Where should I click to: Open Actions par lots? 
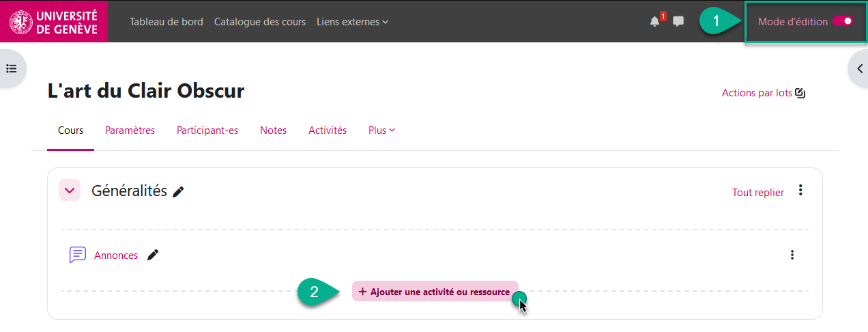pyautogui.click(x=764, y=93)
